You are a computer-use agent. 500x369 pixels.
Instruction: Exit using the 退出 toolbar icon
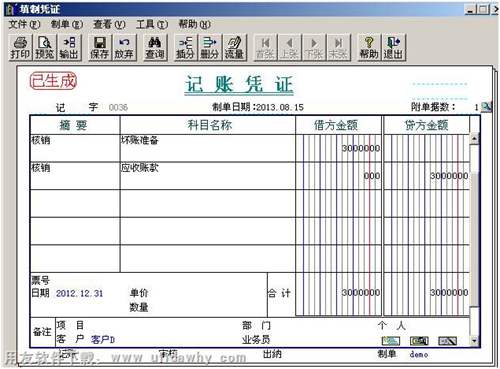393,48
